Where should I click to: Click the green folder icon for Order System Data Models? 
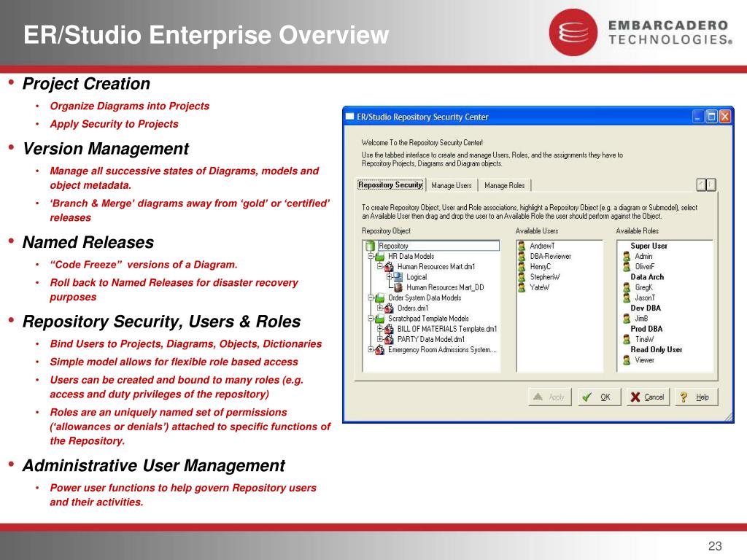click(379, 298)
